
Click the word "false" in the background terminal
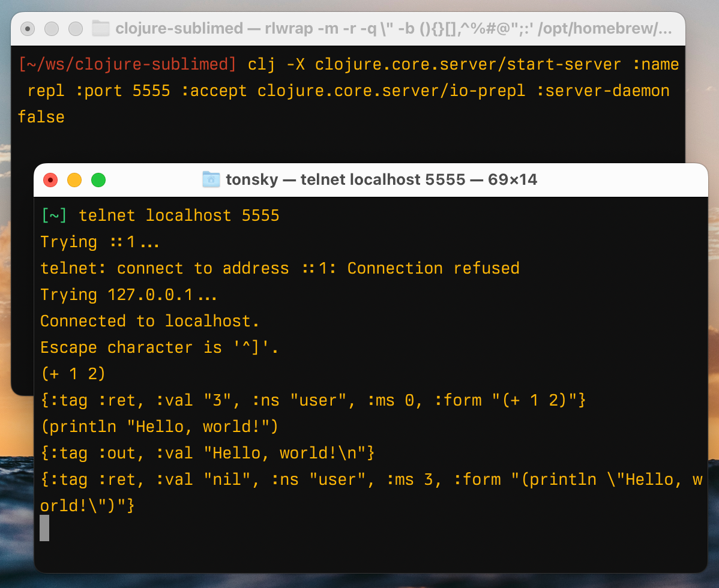[41, 117]
